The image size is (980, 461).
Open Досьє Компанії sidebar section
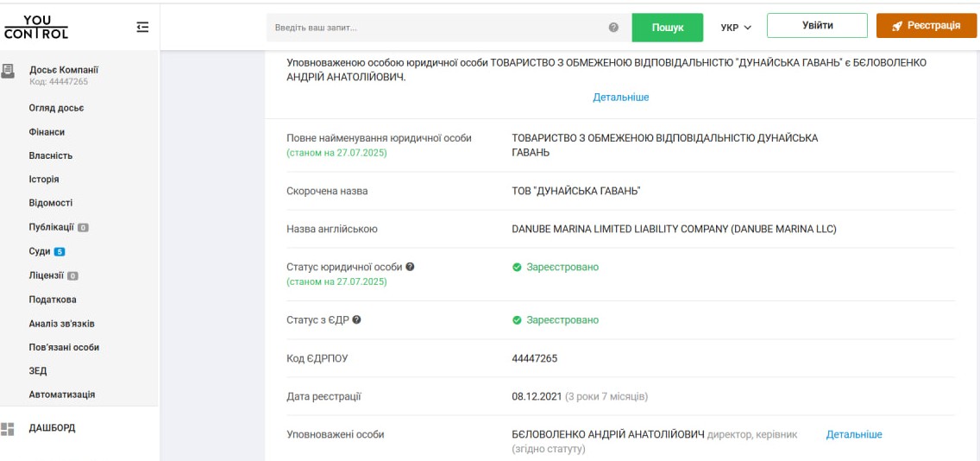64,70
